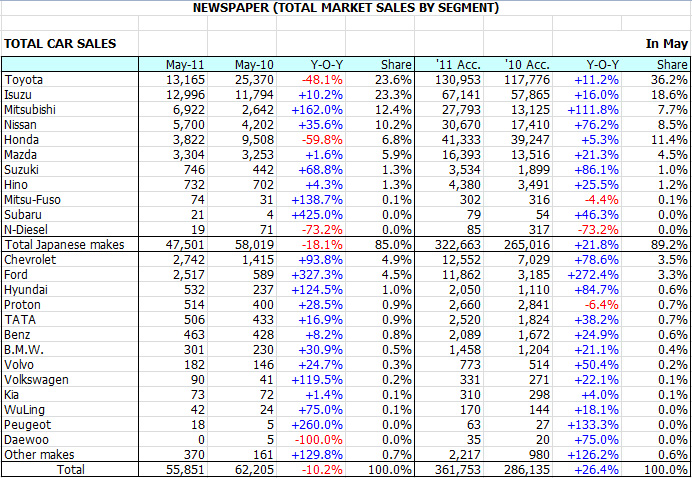The height and width of the screenshot is (478, 692).
Task: Select the In May label cell
Action: (666, 43)
